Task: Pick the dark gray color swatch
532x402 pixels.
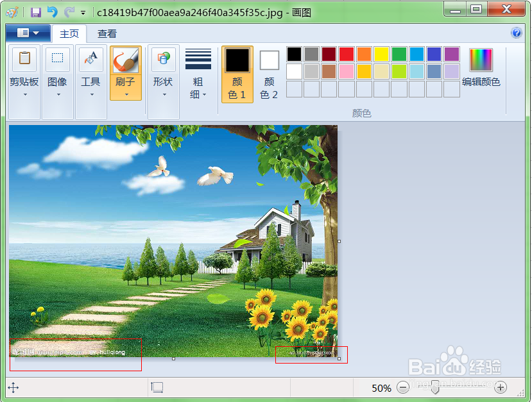Action: pyautogui.click(x=311, y=54)
